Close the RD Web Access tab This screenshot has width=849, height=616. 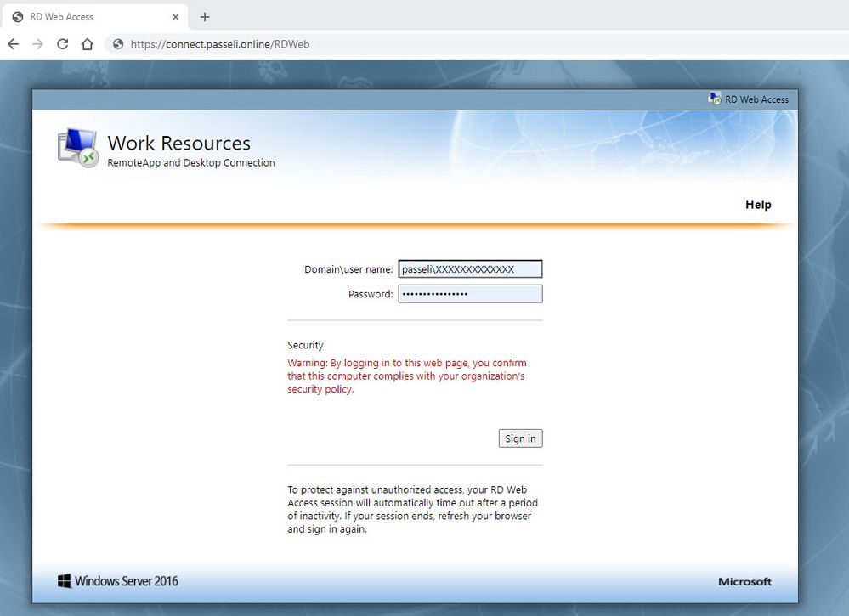(175, 17)
